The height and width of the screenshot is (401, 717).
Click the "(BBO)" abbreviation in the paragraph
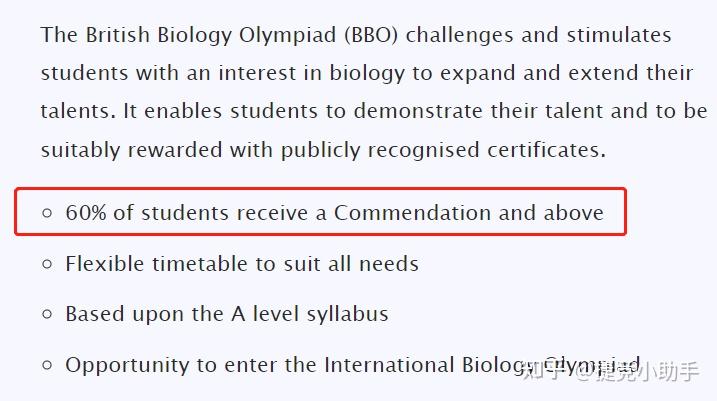373,35
